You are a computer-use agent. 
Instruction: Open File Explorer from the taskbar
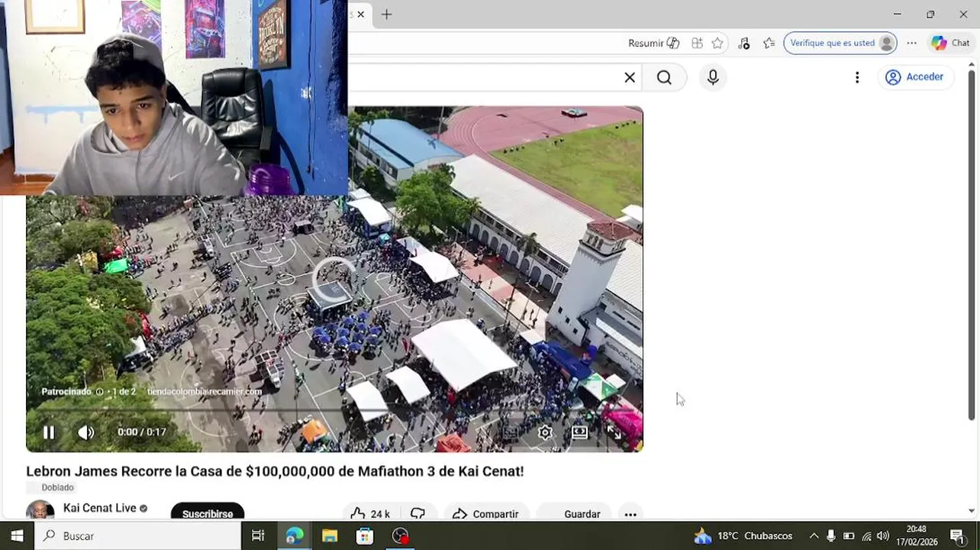click(x=330, y=536)
